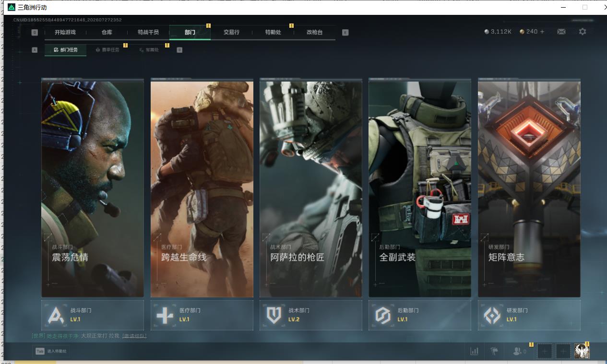Open the bar chart statistics icon
This screenshot has height=364, width=607.
click(475, 352)
